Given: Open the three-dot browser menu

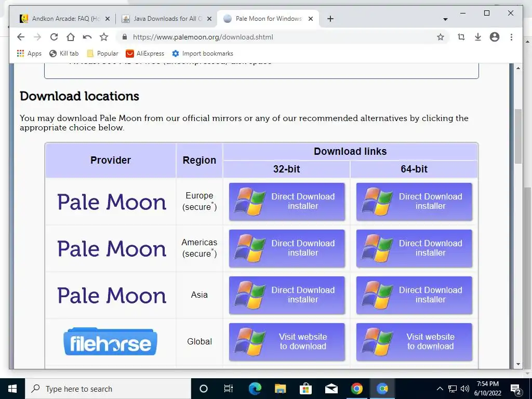Looking at the screenshot, I should [511, 37].
